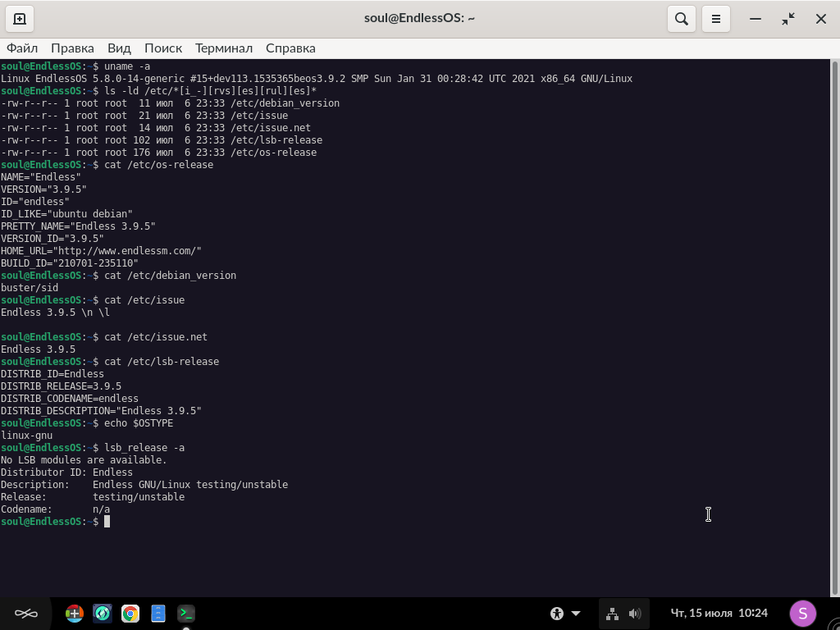Open the Справка menu
Viewport: 840px width, 630px height.
[x=290, y=48]
